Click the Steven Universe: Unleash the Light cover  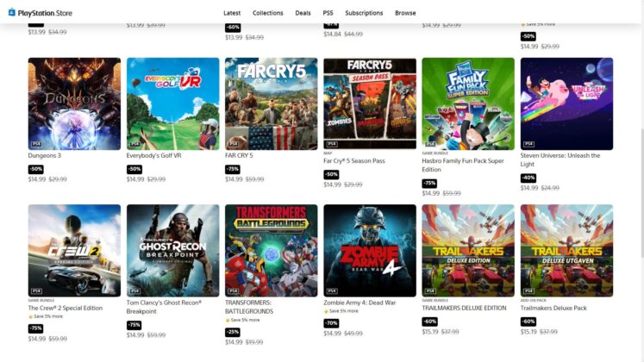566,103
